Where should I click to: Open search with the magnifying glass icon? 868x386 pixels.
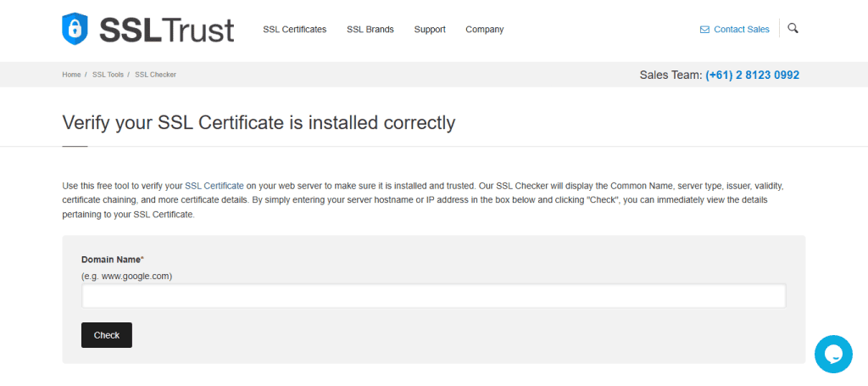(x=793, y=28)
